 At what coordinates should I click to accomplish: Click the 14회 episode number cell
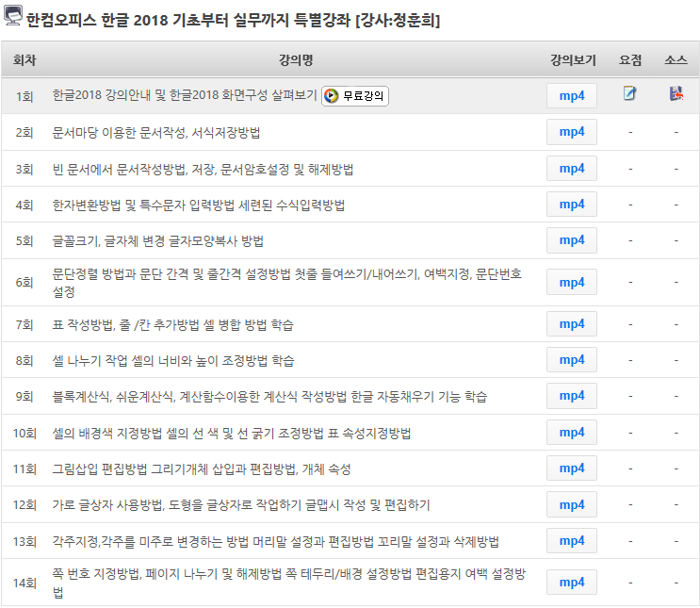point(24,583)
